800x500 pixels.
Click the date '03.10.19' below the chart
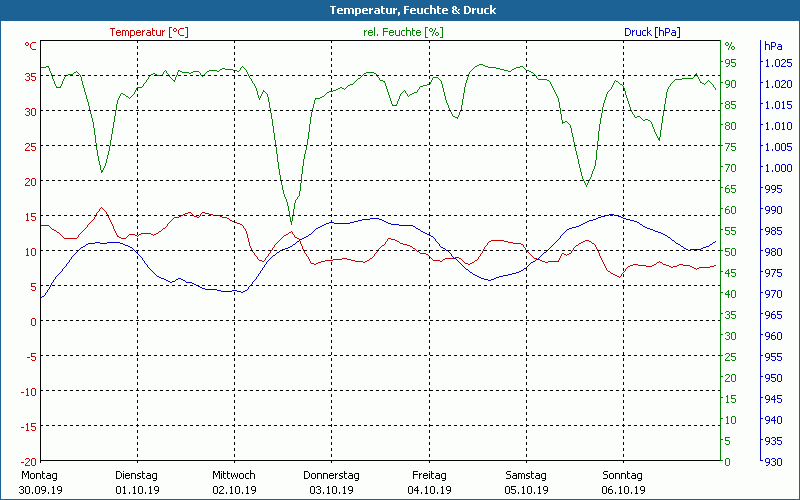click(x=331, y=490)
